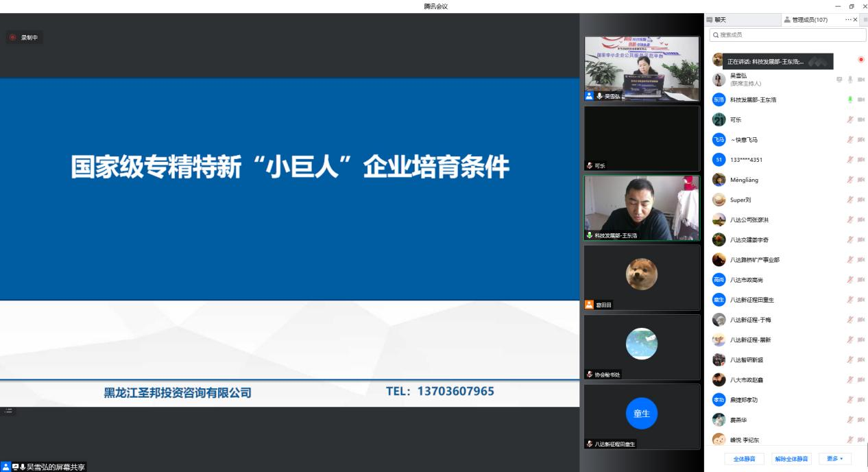Open the 更多 dropdown at panel bottom
The image size is (868, 472).
pyautogui.click(x=834, y=458)
